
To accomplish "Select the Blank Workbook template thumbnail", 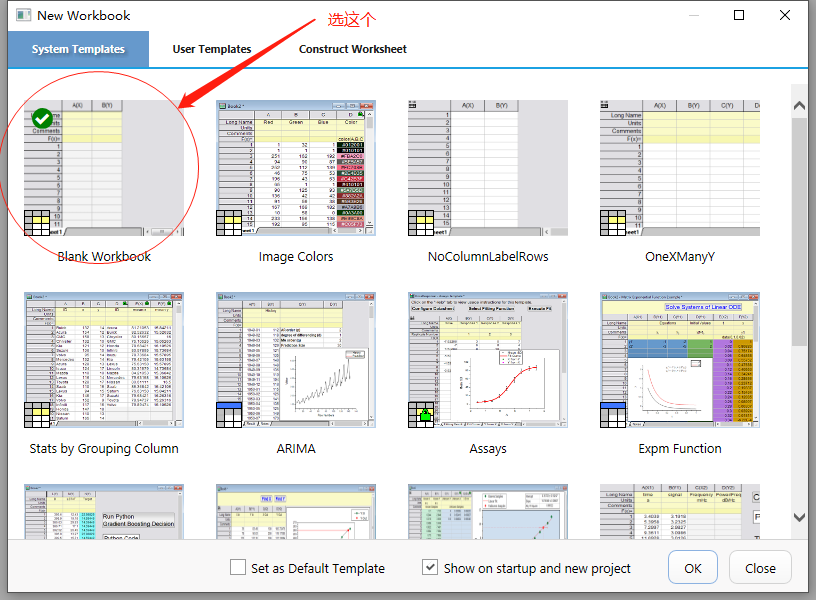I will pos(104,168).
